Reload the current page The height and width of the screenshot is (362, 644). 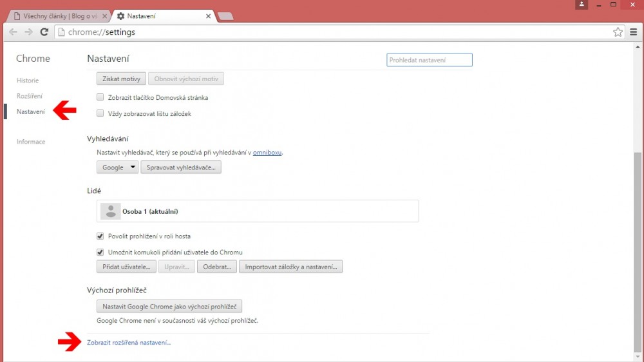[44, 32]
